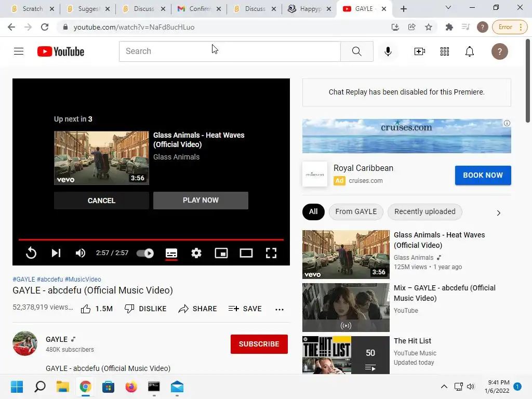
Task: Open Glass Animals Heat Waves sidebar video
Action: coord(406,255)
